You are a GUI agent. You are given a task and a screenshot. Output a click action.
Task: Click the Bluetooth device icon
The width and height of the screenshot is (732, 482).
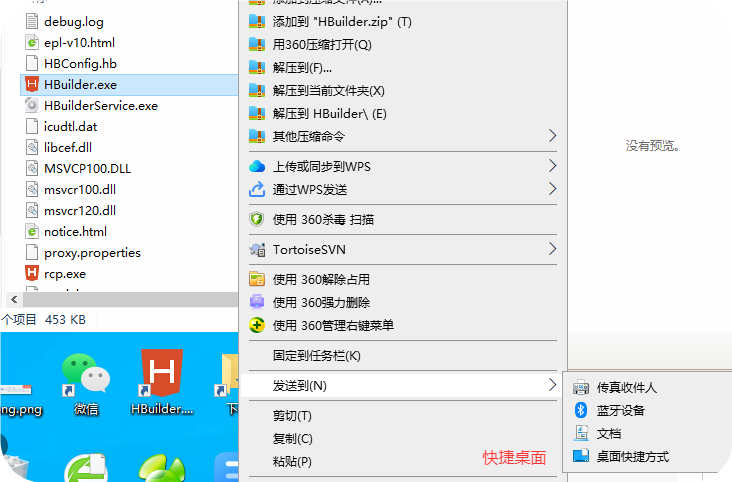(x=581, y=410)
